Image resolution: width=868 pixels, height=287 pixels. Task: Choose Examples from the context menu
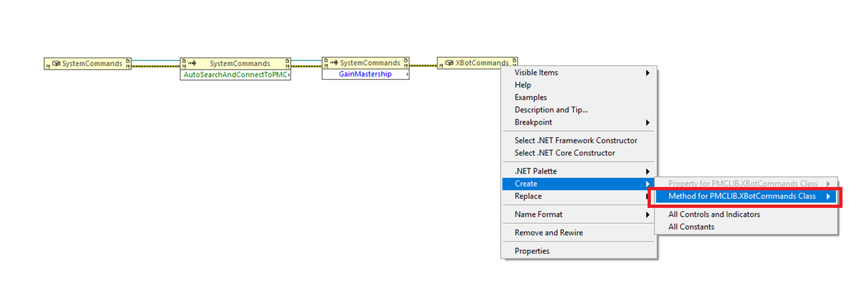pos(530,97)
